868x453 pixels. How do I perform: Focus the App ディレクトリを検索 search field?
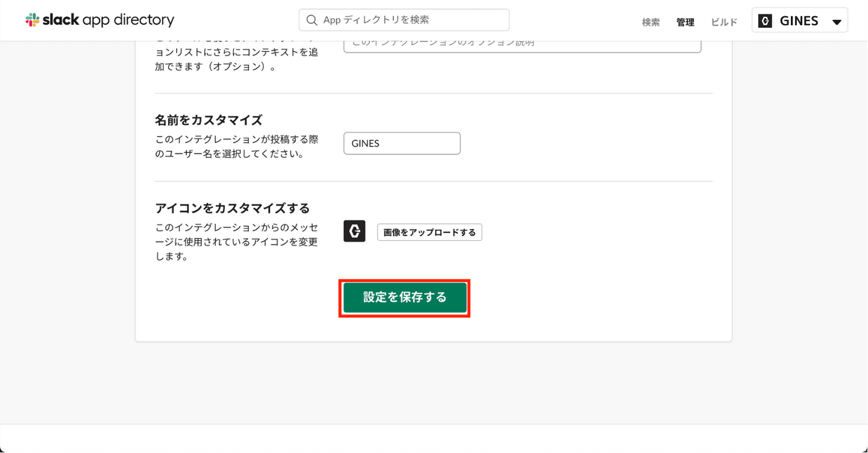(410, 20)
